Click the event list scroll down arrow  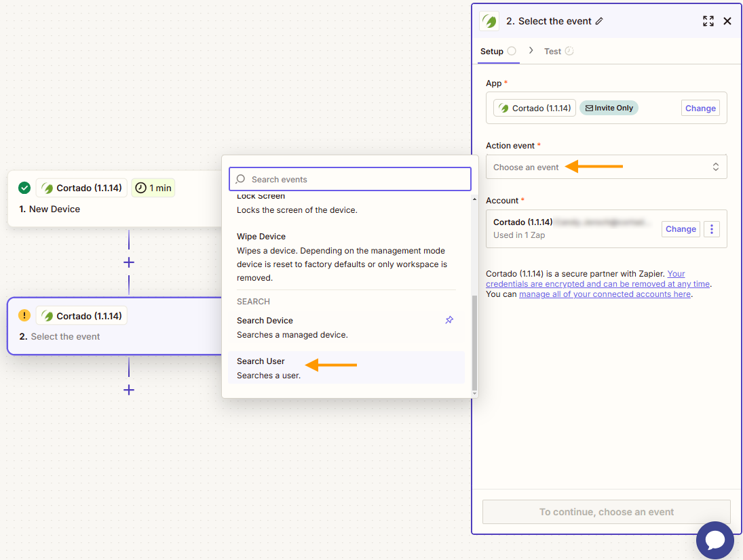[x=474, y=393]
